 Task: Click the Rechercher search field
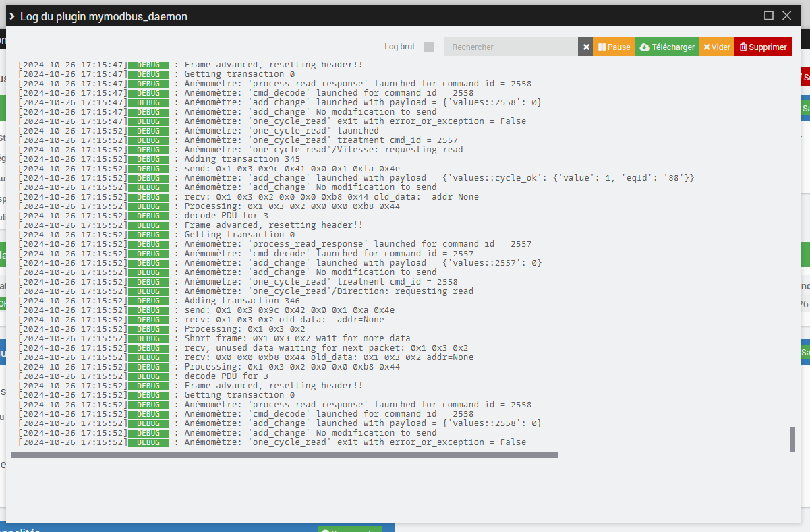[511, 47]
